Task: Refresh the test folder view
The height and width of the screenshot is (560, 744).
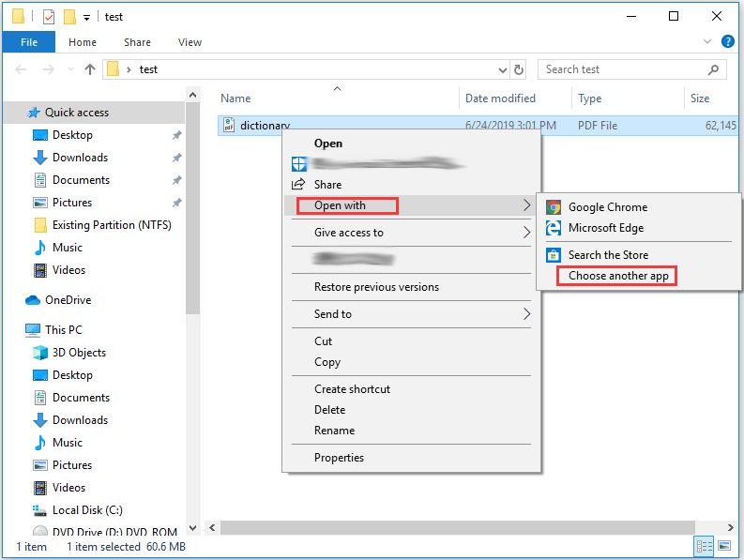Action: 519,69
